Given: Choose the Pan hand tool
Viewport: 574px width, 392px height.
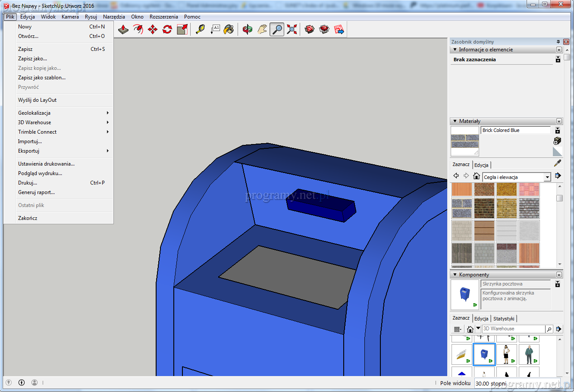Looking at the screenshot, I should click(x=262, y=29).
